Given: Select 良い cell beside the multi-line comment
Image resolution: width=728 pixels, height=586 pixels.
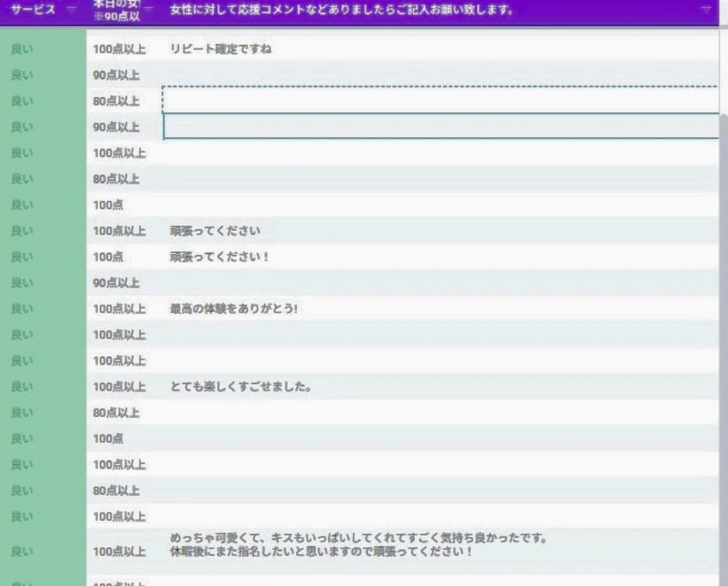Looking at the screenshot, I should coord(19,551).
